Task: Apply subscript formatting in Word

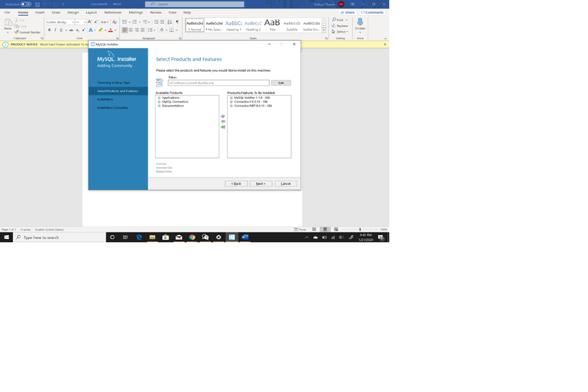Action: pos(78,30)
